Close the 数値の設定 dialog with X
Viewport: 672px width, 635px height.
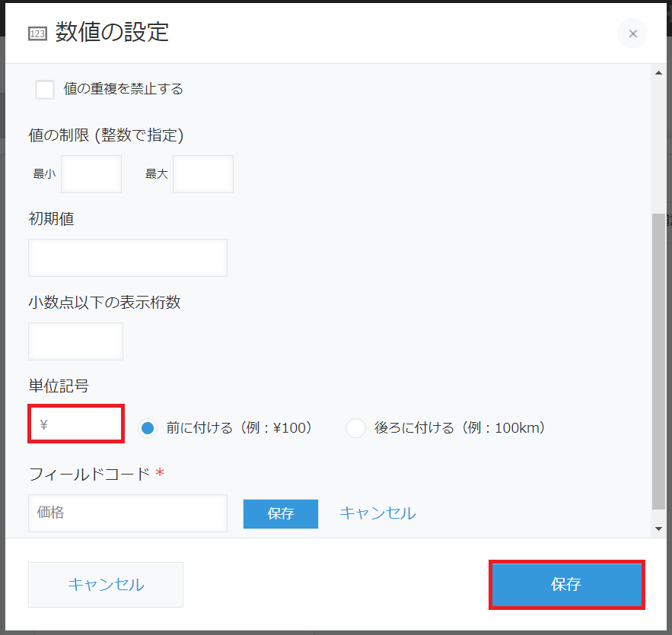coord(632,33)
